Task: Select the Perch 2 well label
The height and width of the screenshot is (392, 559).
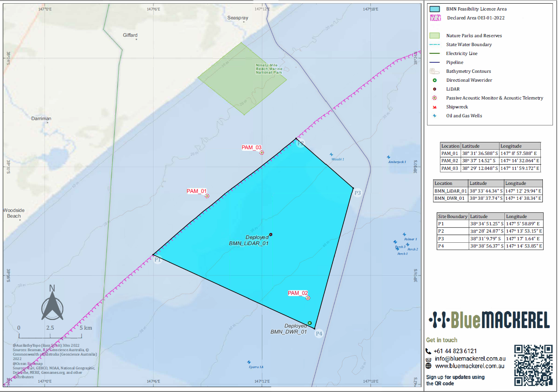Action: point(413,249)
